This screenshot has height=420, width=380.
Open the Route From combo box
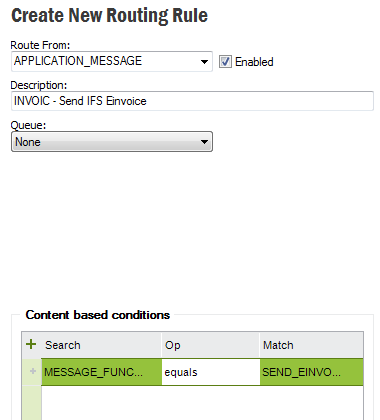(112, 61)
